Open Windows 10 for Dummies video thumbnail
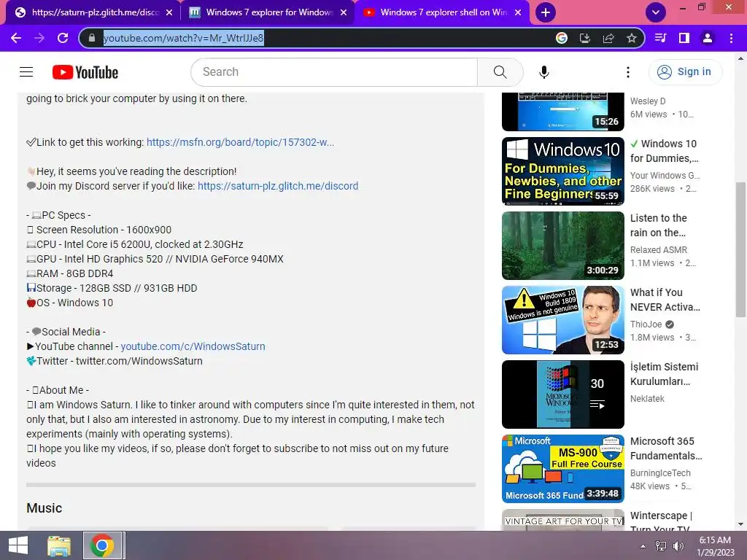This screenshot has width=747, height=560. pyautogui.click(x=562, y=171)
